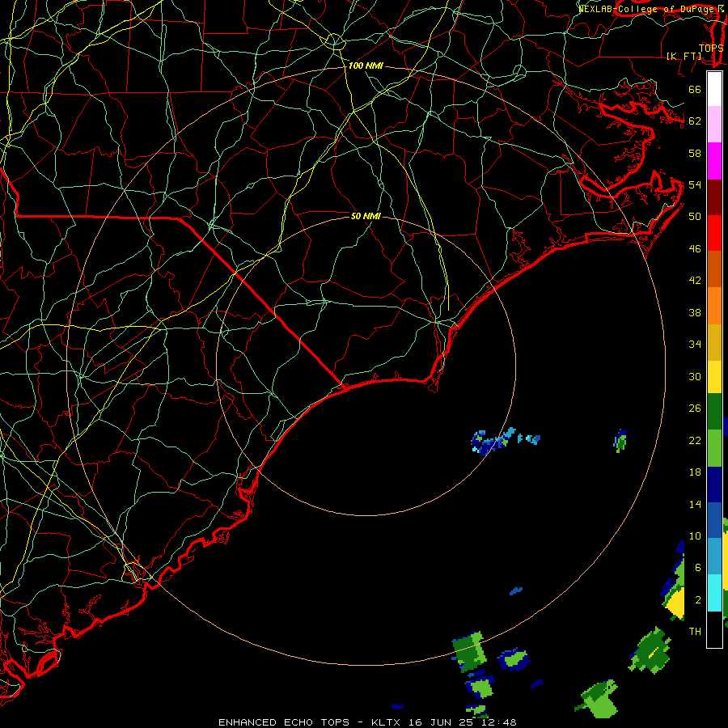This screenshot has height=728, width=728.
Task: Click the legend value 62
Action: [x=695, y=121]
